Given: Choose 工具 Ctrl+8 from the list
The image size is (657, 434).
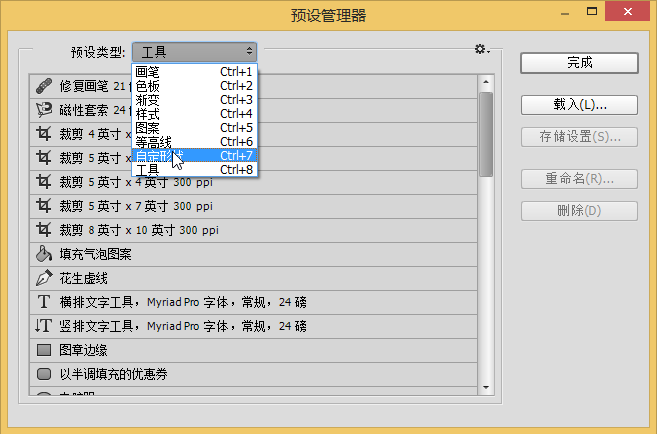Looking at the screenshot, I should coord(194,169).
